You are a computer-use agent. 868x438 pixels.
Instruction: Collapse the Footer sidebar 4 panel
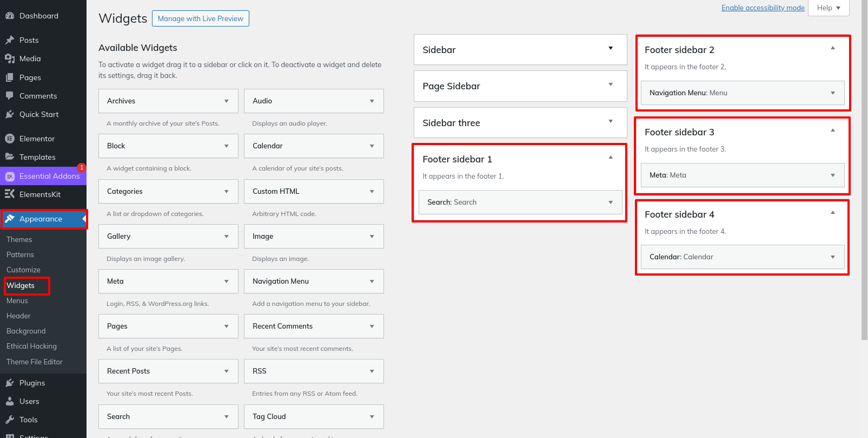coord(833,213)
